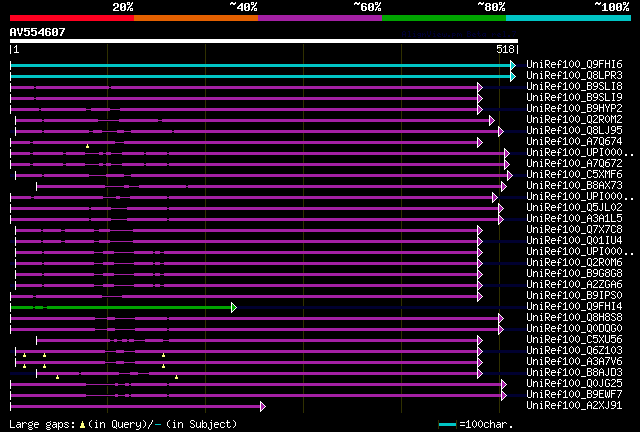Click the yellow gap marker under A7Q674 row
The width and height of the screenshot is (640, 432).
click(x=87, y=146)
